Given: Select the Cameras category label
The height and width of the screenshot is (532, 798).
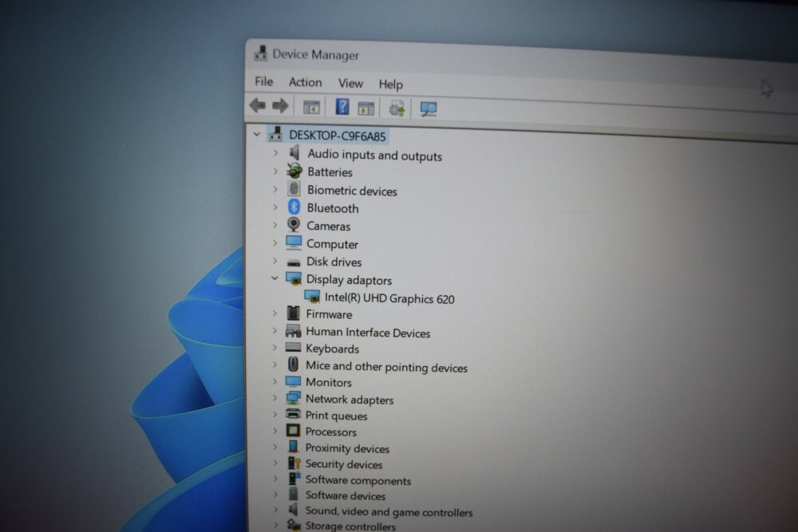Looking at the screenshot, I should pyautogui.click(x=328, y=227).
